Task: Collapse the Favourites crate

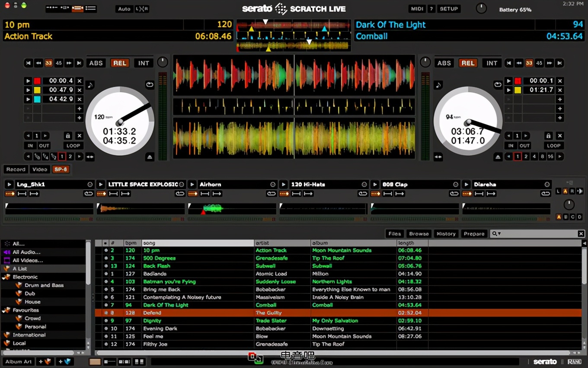Action: coord(4,310)
